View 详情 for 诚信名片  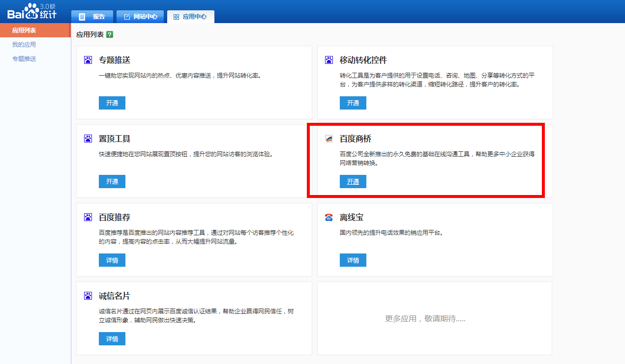click(112, 338)
